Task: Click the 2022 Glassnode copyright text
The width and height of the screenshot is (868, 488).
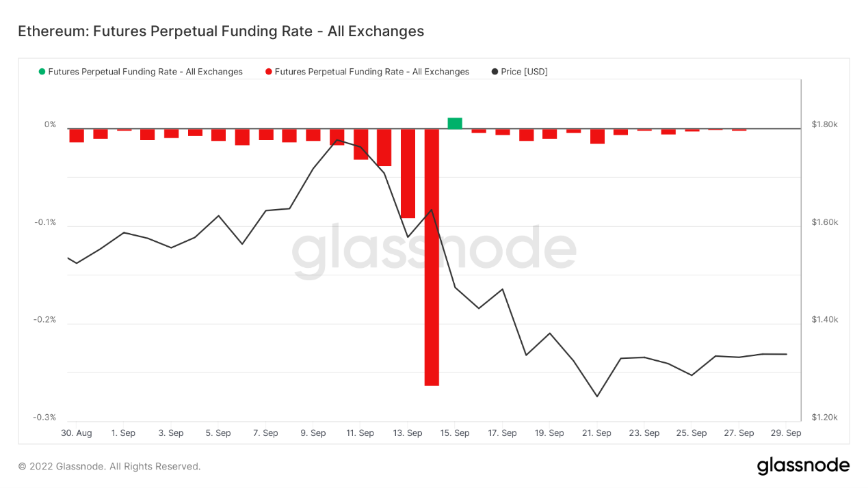Action: point(109,466)
